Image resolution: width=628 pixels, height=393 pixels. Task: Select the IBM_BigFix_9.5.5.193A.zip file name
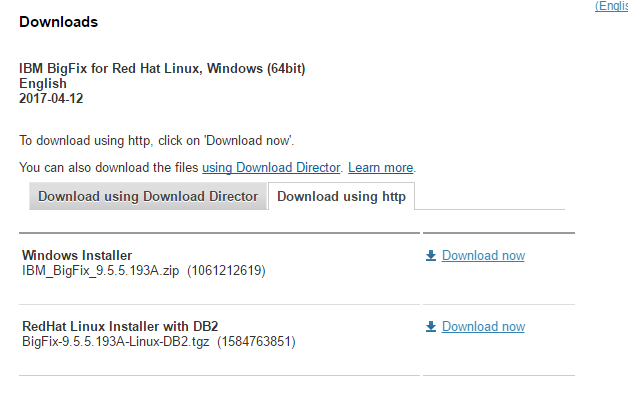[x=101, y=270]
